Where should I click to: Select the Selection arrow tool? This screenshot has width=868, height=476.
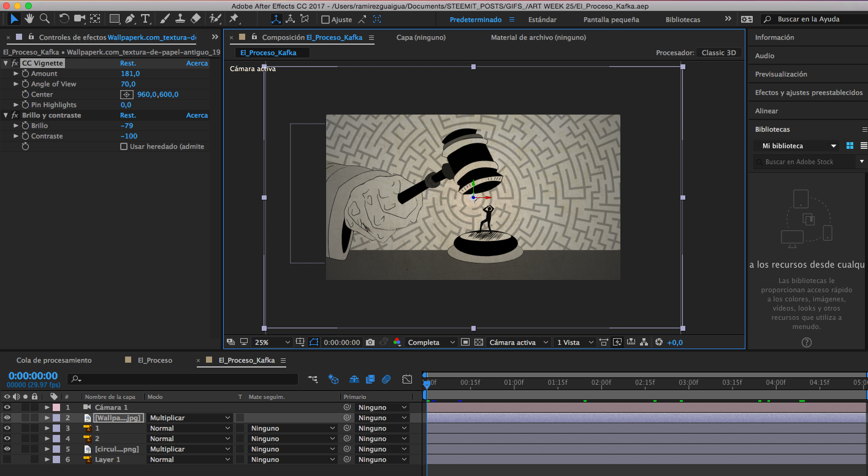14,18
